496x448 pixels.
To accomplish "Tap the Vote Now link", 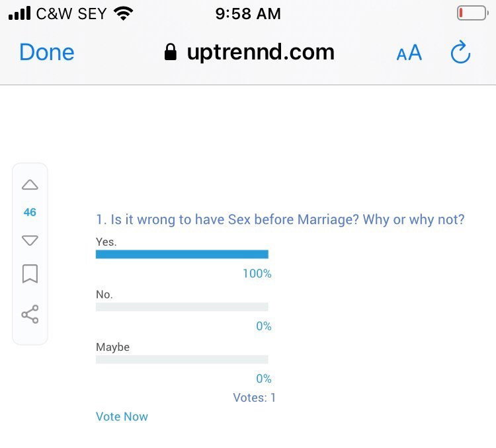I will 122,416.
